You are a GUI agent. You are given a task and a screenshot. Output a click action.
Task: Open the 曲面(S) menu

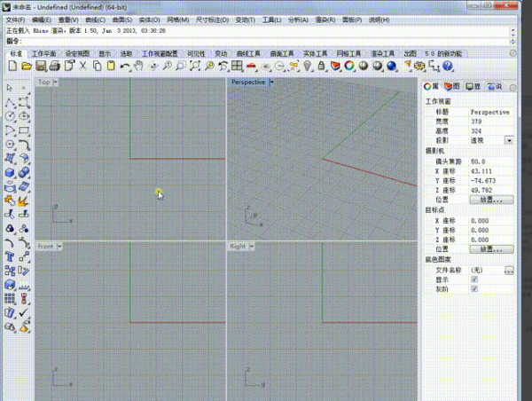121,19
